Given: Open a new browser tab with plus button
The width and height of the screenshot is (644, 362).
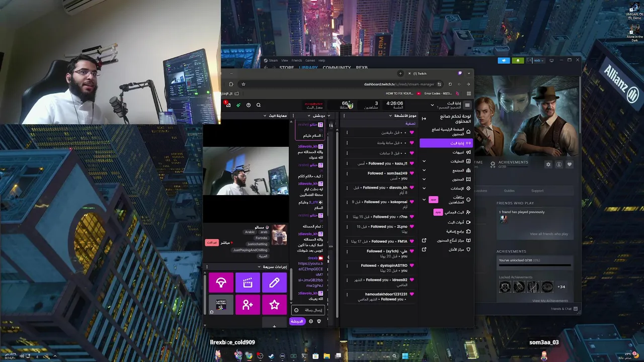Looking at the screenshot, I should point(400,73).
